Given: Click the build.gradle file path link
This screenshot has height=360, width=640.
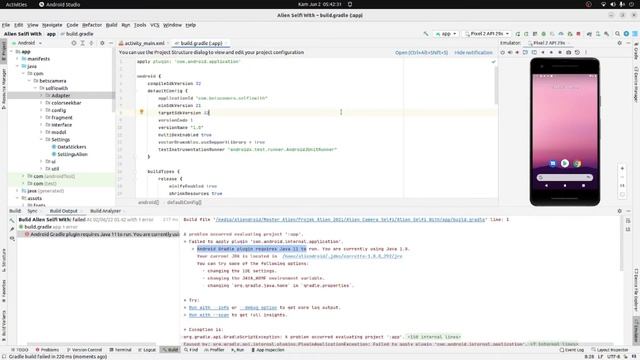Looking at the screenshot, I should click(x=350, y=220).
